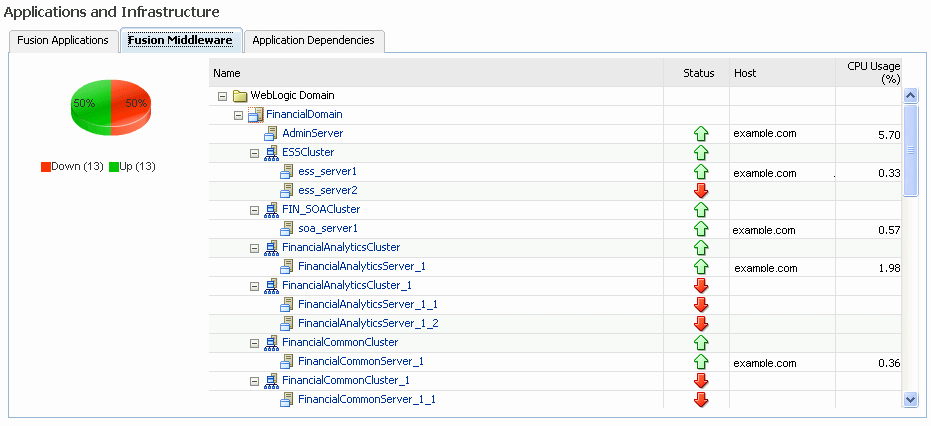Open the FinancialAnalyticsServer_1 link
The image size is (931, 426).
tap(362, 266)
